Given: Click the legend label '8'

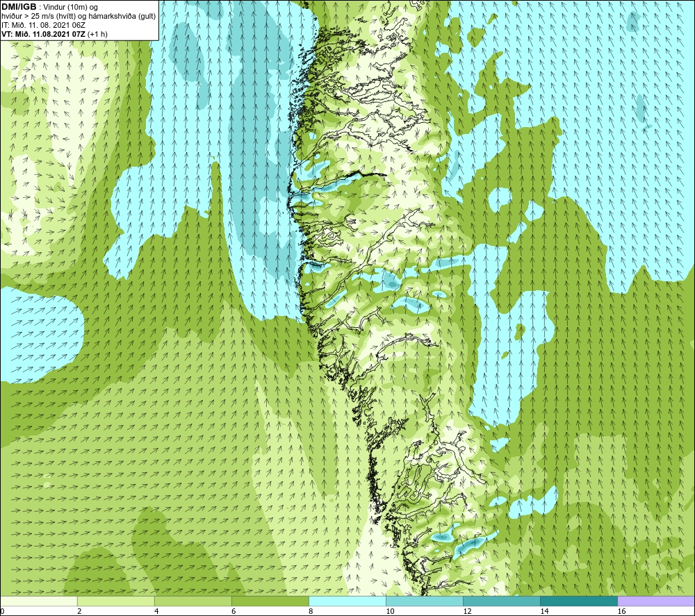Looking at the screenshot, I should [311, 611].
